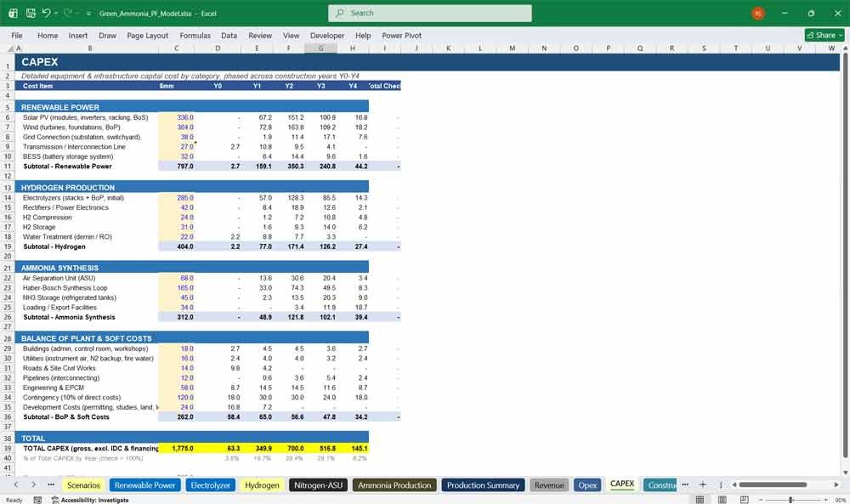Select Contingency (10% of direct costs) cell
Image resolution: width=850 pixels, height=504 pixels.
coord(72,397)
